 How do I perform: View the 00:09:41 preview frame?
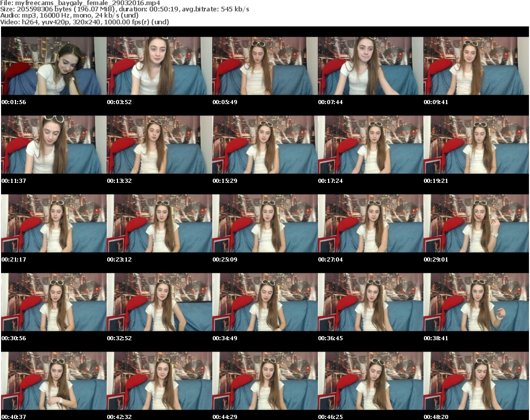coord(476,66)
